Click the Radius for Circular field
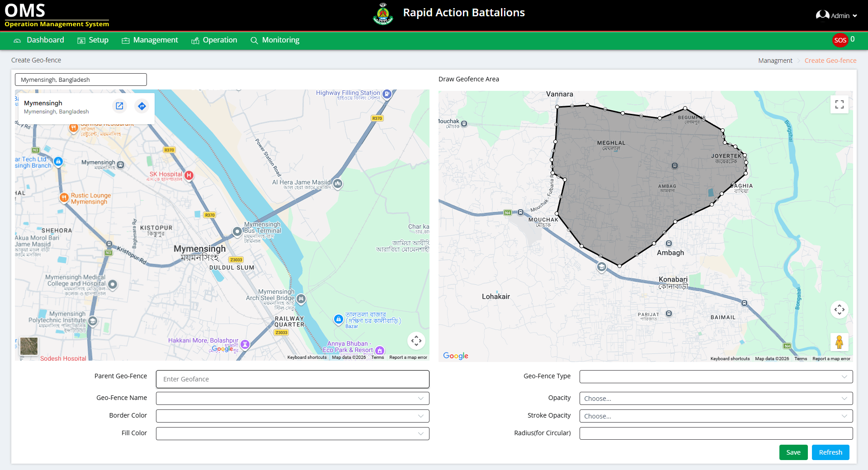The image size is (868, 470). tap(716, 433)
